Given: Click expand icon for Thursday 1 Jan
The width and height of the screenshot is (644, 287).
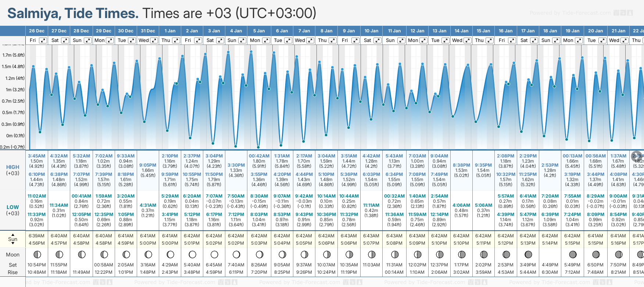Looking at the screenshot, I should pos(176,40).
